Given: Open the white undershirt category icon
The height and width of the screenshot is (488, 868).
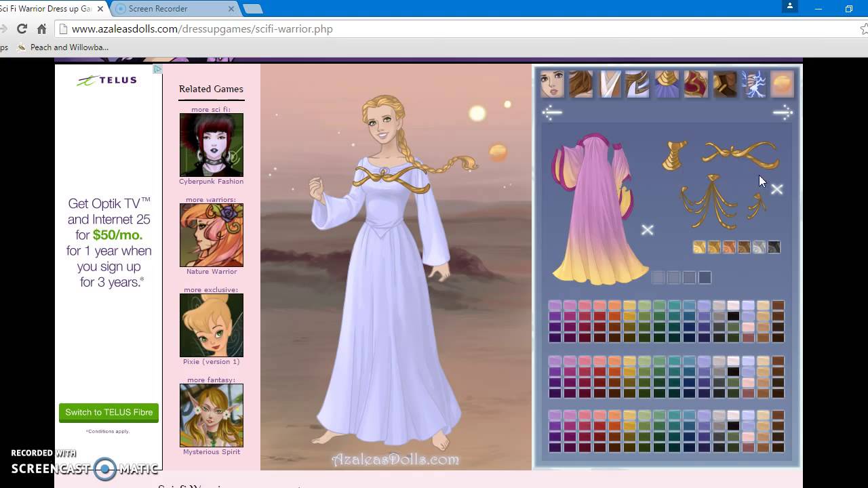Looking at the screenshot, I should [x=610, y=84].
